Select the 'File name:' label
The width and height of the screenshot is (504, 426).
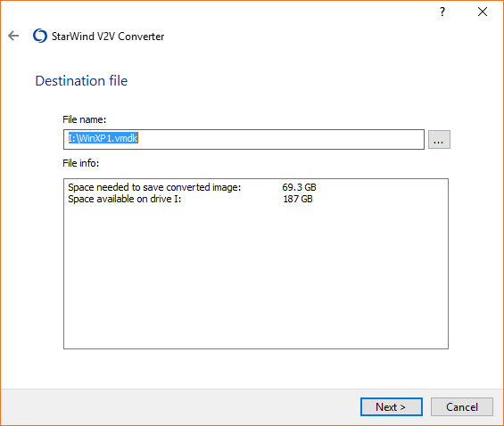84,119
